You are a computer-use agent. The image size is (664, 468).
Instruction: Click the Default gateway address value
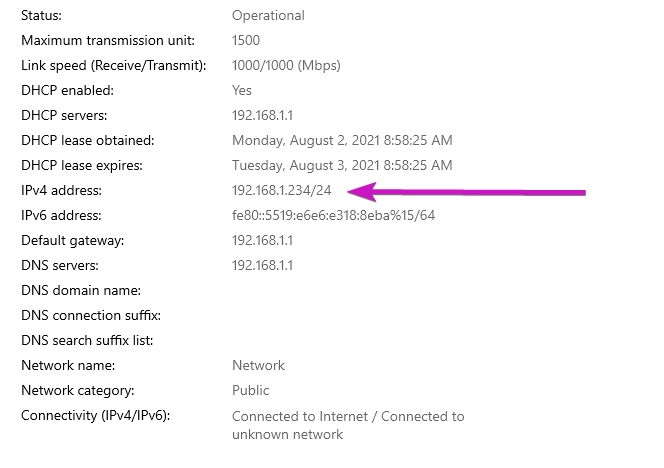263,241
